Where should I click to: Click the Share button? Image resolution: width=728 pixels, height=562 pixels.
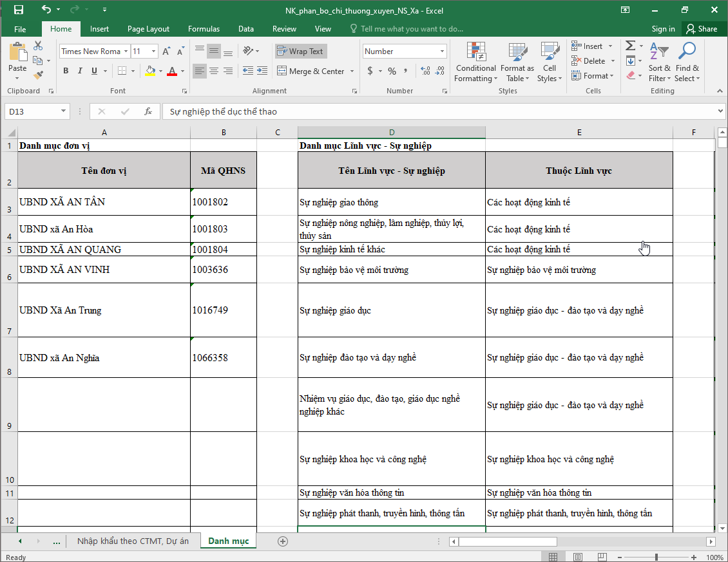(702, 29)
